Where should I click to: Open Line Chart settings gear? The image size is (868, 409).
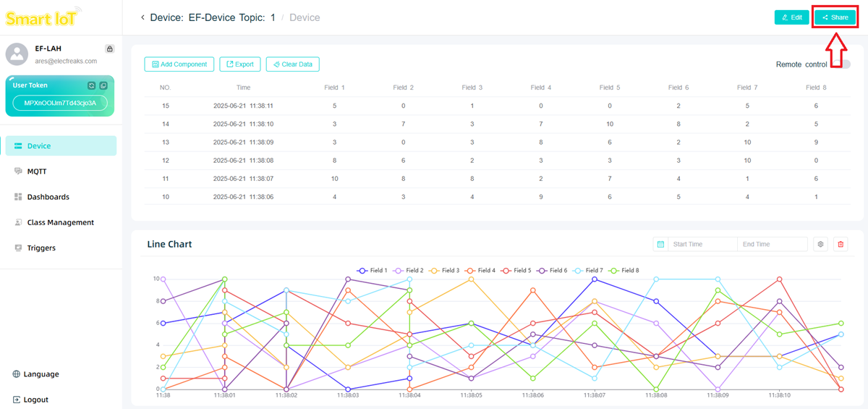pyautogui.click(x=820, y=245)
